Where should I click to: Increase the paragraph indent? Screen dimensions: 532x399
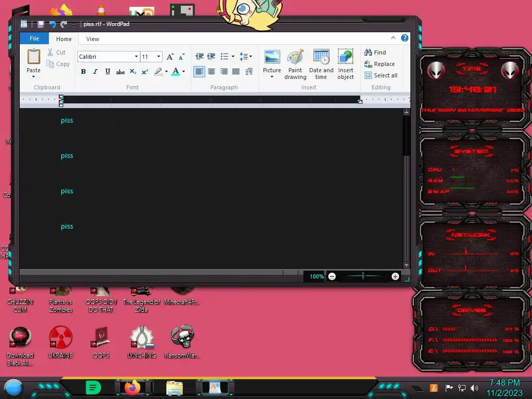point(211,56)
